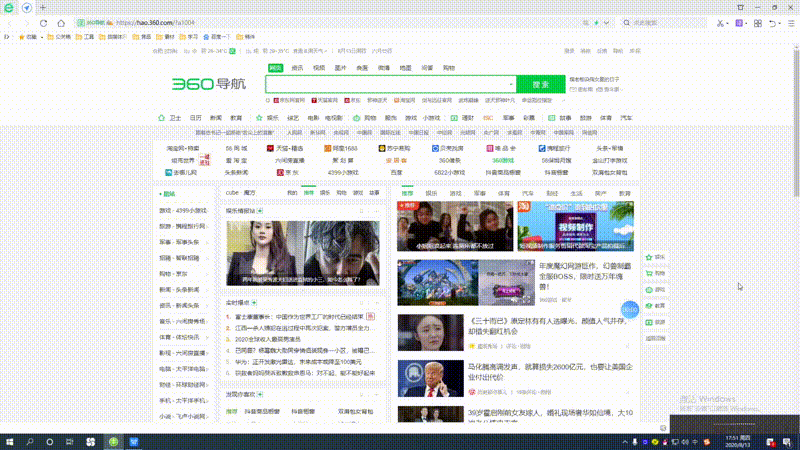Image resolution: width=800 pixels, height=450 pixels.
Task: Open the 京东 site link
Action: (x=288, y=172)
